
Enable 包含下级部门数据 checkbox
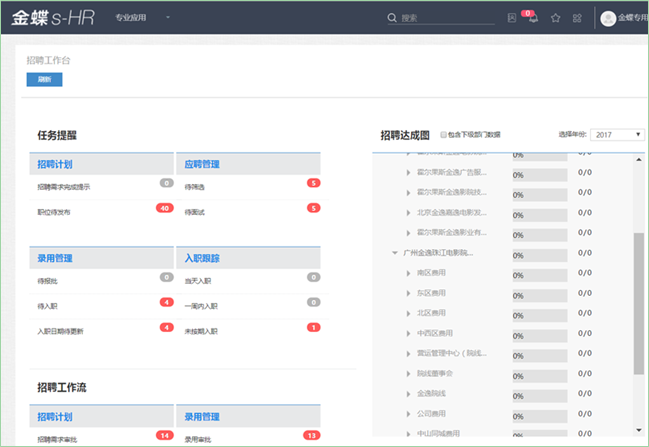click(444, 134)
